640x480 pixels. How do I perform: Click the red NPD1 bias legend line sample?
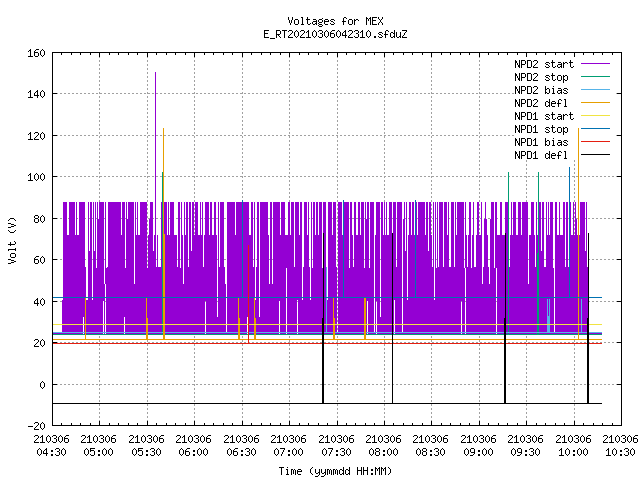coord(595,142)
